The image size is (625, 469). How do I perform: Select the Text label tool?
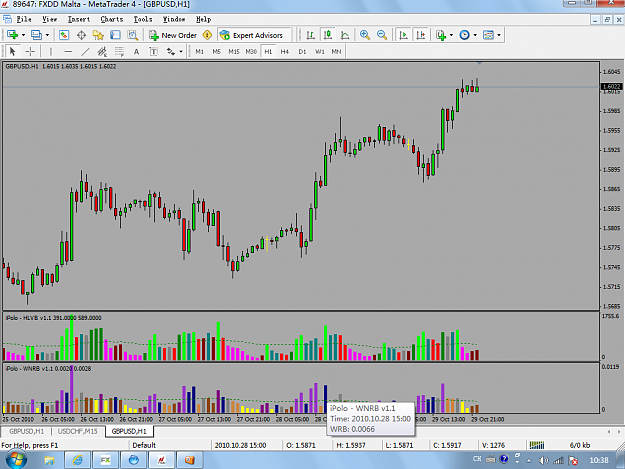tap(136, 51)
